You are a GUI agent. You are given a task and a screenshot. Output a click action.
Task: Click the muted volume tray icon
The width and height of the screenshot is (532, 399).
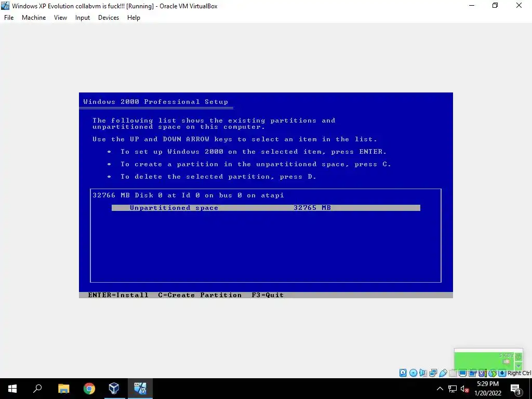(x=464, y=389)
